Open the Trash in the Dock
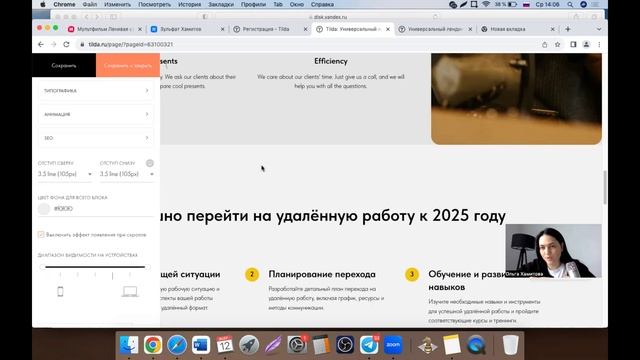This screenshot has width=640, height=360. click(510, 345)
